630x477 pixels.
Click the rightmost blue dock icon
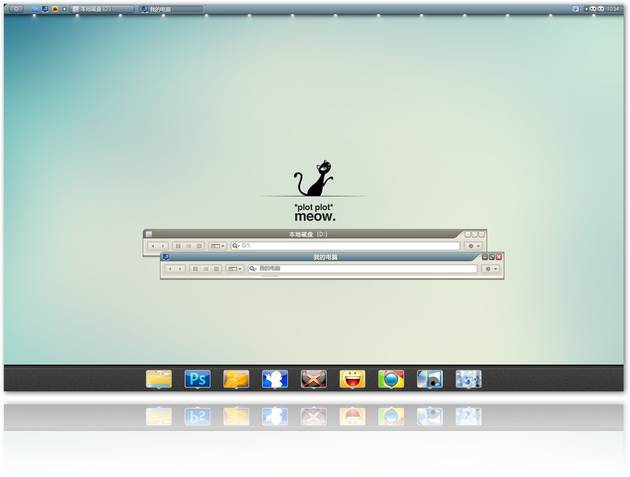point(468,379)
